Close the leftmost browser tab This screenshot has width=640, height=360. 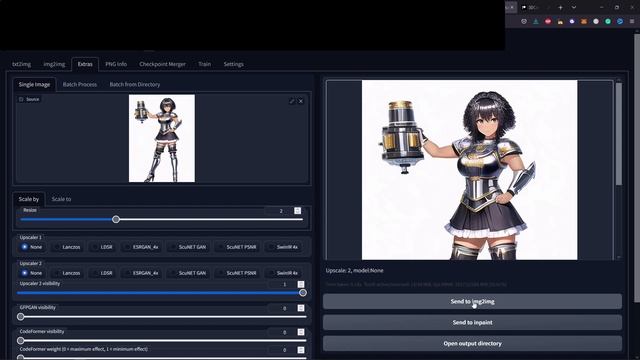point(512,7)
